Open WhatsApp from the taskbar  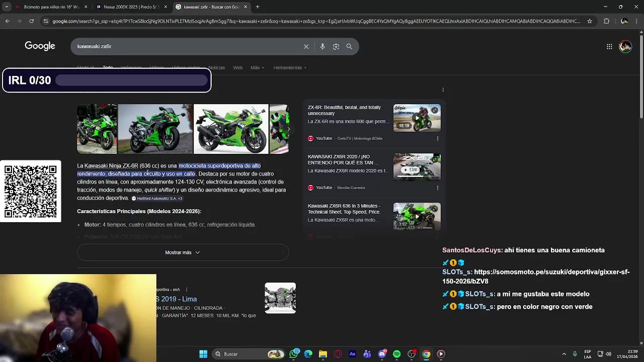(294, 354)
